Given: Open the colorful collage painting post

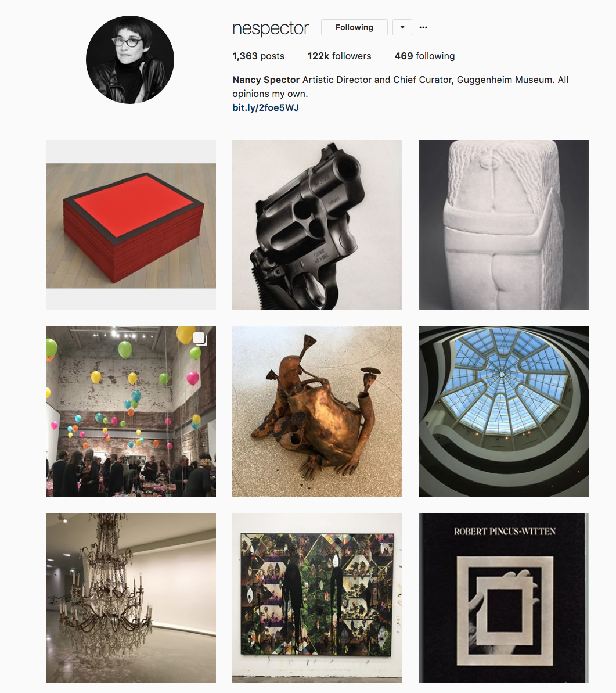Looking at the screenshot, I should pyautogui.click(x=317, y=598).
